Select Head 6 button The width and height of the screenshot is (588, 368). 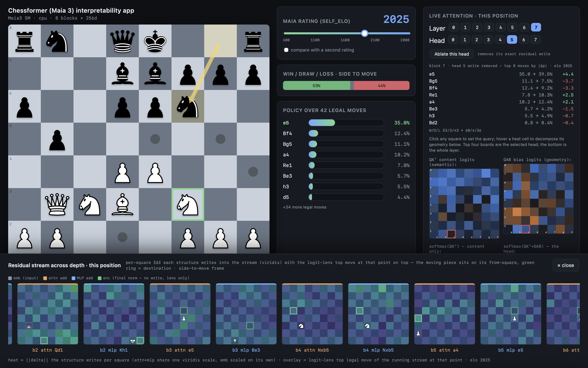[524, 39]
